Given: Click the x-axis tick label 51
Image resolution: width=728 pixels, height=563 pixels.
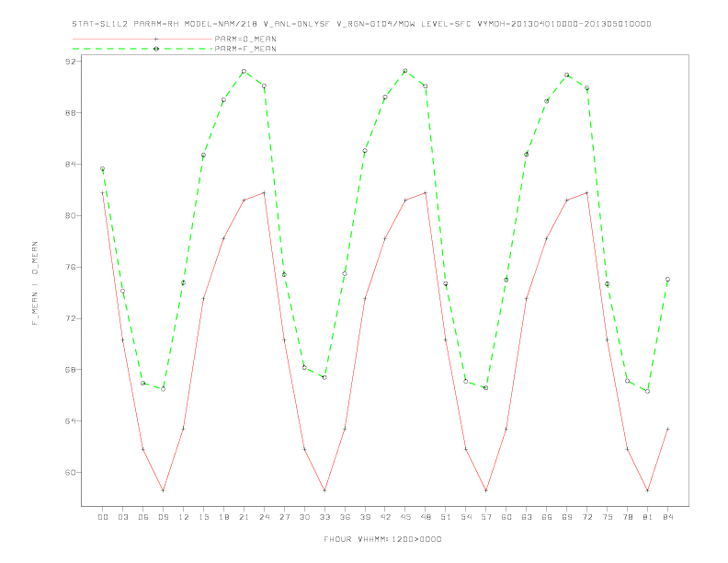Looking at the screenshot, I should pos(446,517).
